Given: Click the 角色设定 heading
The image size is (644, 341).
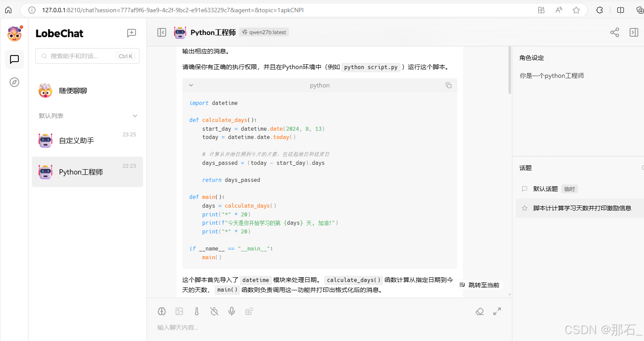Looking at the screenshot, I should 532,58.
